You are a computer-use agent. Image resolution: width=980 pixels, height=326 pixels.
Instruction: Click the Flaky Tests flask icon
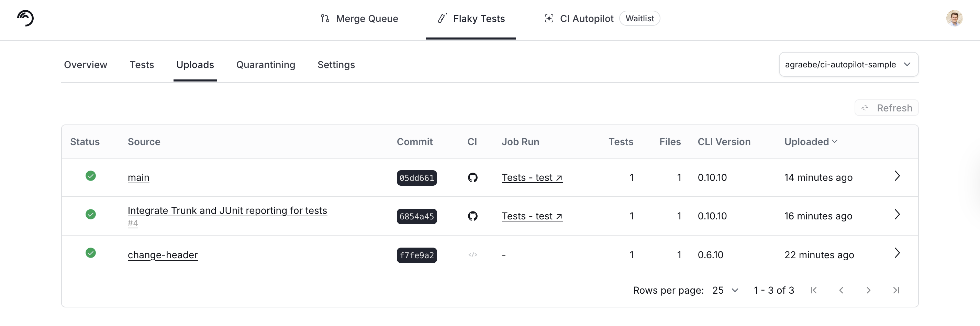point(441,18)
